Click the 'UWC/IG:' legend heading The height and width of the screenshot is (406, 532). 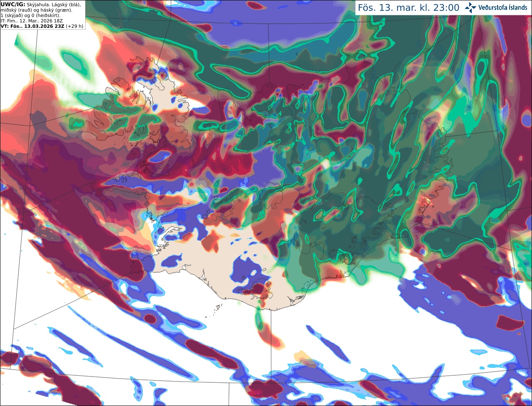coord(13,4)
